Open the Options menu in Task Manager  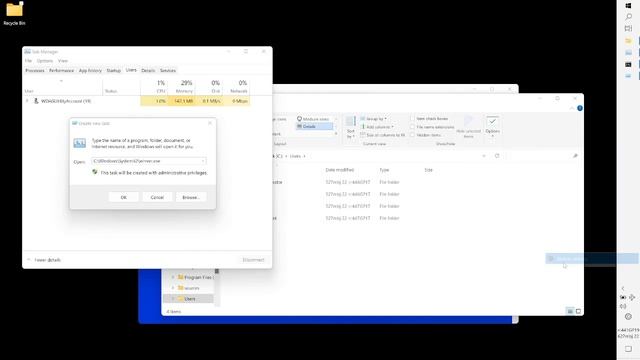coord(45,61)
